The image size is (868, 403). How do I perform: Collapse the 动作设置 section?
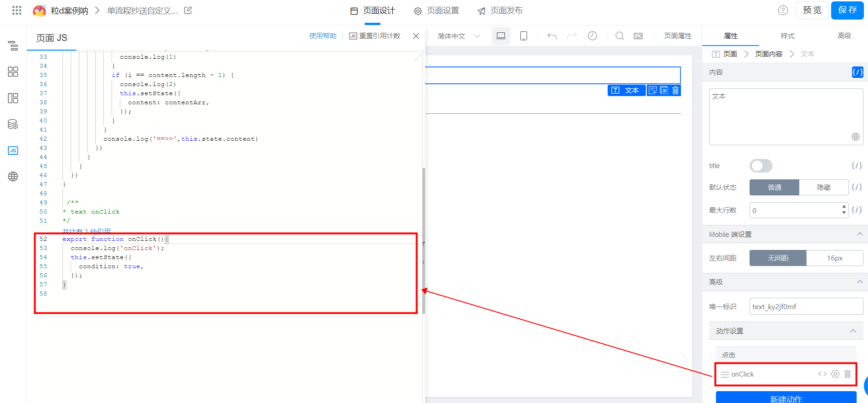(x=853, y=331)
